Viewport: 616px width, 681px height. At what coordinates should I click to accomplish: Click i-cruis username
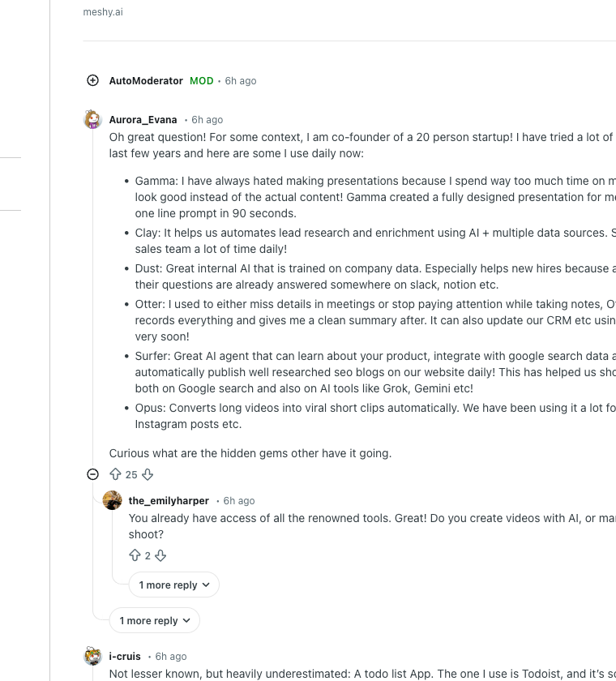pos(123,656)
